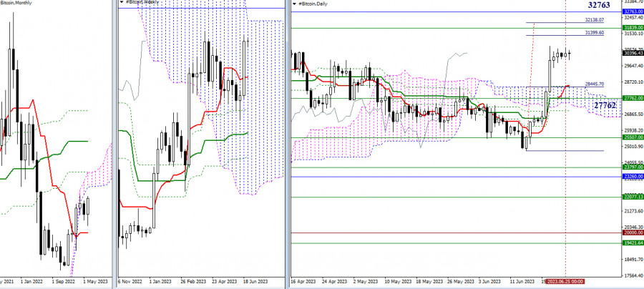The height and width of the screenshot is (289, 644).
Task: Click the Bitcoin Daily chart title dropdown arrow
Action: [292, 4]
